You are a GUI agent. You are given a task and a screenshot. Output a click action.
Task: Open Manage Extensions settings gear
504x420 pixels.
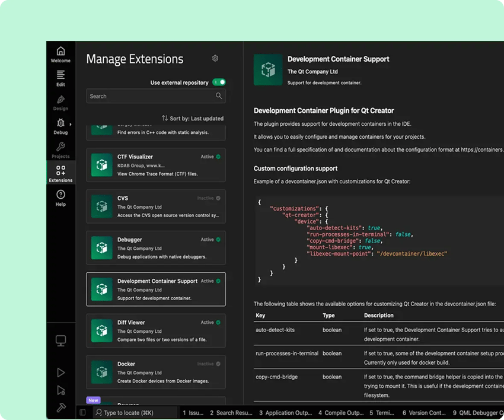215,58
